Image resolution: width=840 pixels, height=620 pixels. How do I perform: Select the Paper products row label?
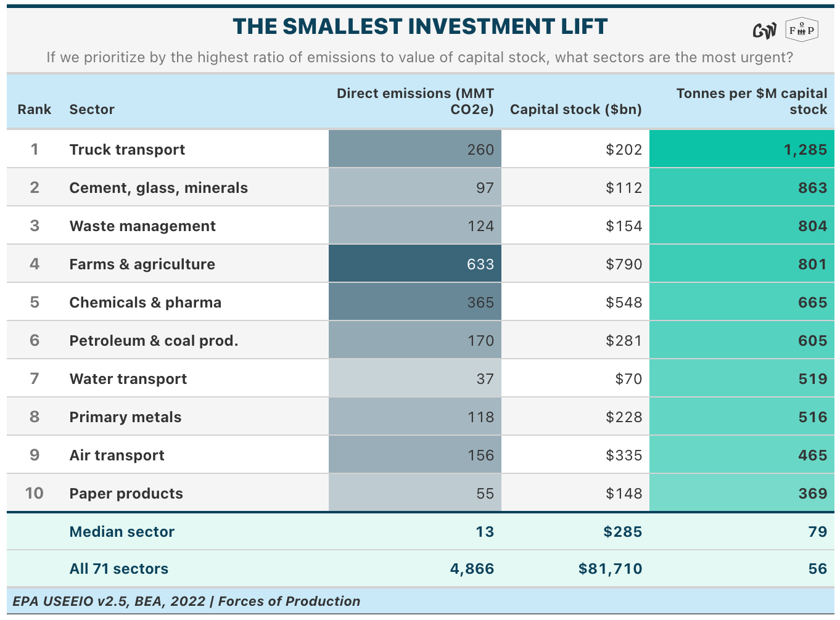[126, 494]
